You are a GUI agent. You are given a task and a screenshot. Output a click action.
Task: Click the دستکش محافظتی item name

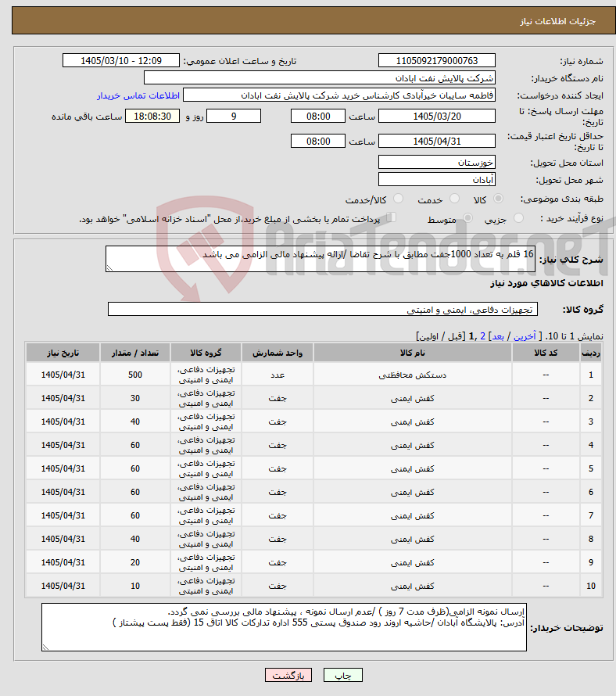point(412,375)
